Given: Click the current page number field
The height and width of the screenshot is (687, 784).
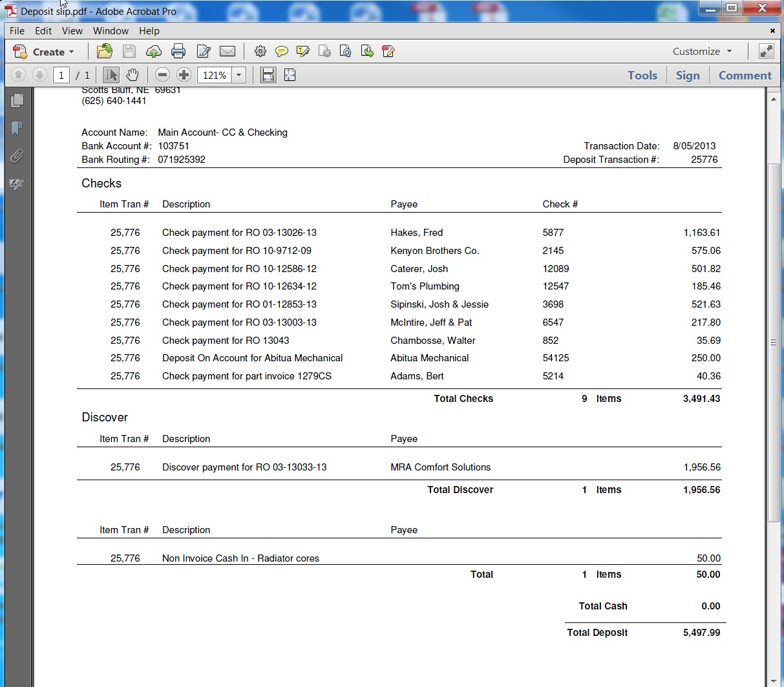Looking at the screenshot, I should coord(61,75).
